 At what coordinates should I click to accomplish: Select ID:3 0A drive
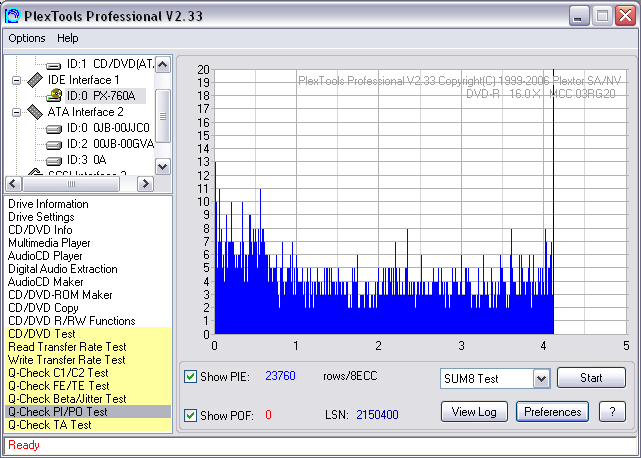pos(86,160)
